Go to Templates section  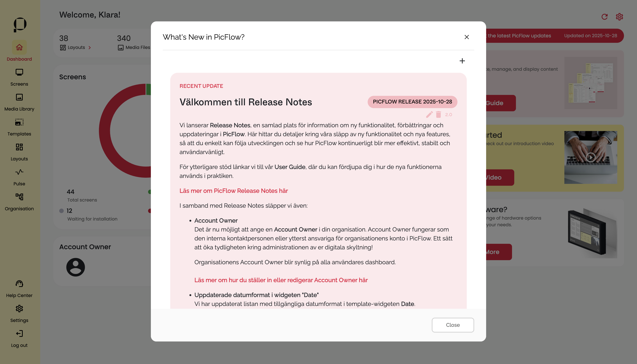pyautogui.click(x=19, y=127)
